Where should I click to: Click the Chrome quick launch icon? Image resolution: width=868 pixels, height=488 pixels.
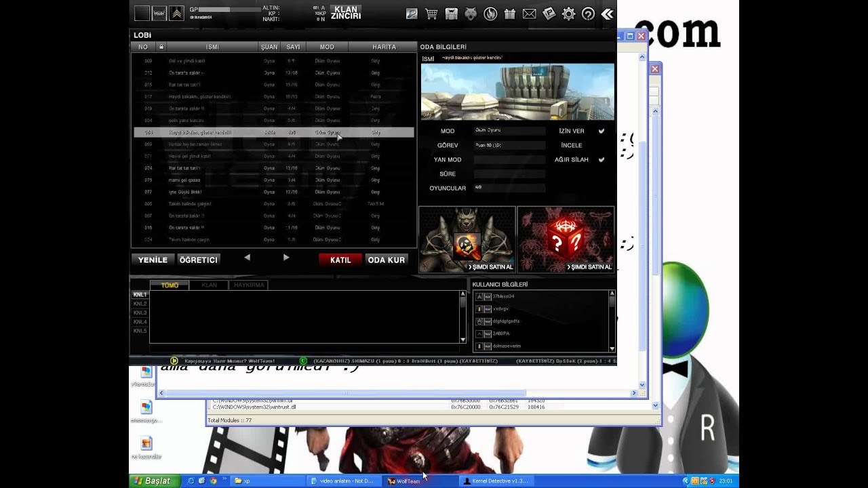[213, 481]
